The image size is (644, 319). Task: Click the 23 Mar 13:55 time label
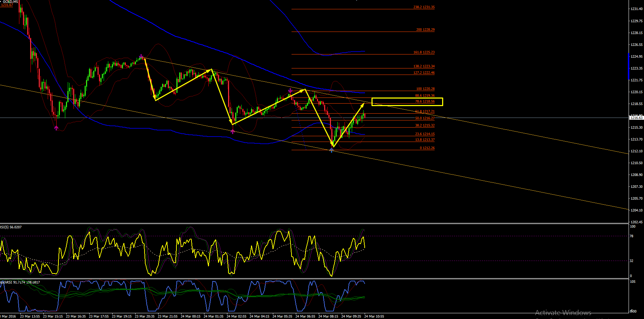pos(30,316)
